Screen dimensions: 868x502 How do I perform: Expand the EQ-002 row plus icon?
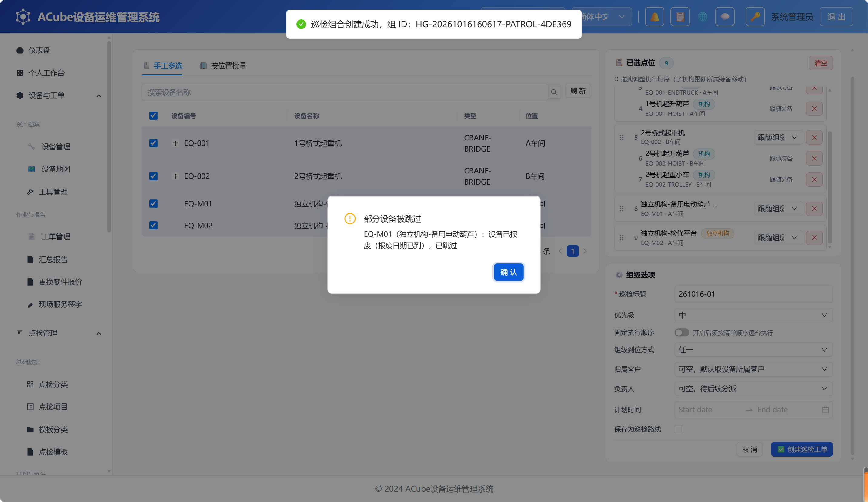[175, 176]
